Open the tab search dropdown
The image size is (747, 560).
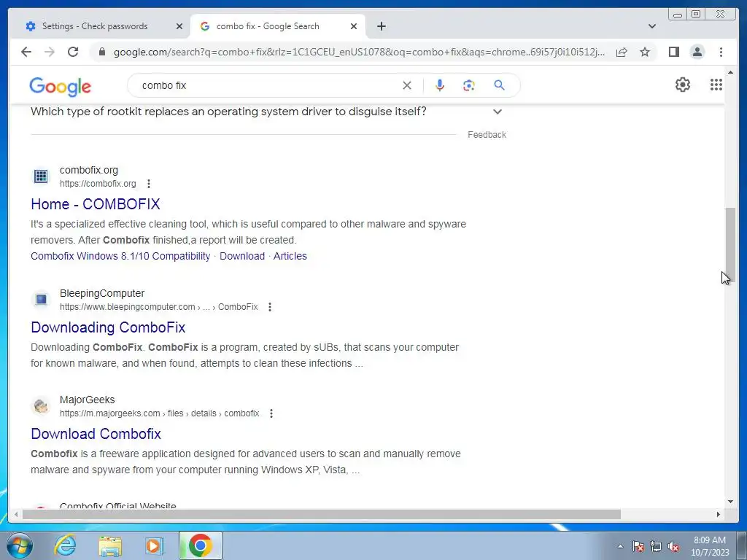[x=651, y=26]
